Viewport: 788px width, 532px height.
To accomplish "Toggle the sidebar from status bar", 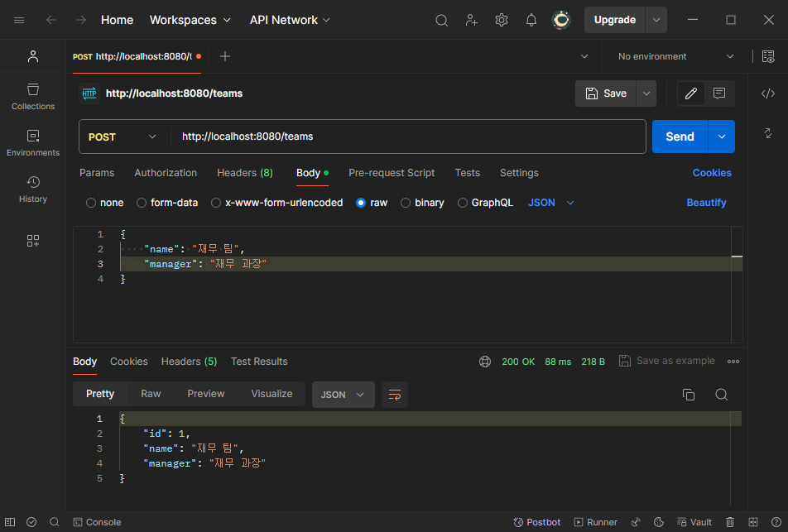I will (x=10, y=522).
